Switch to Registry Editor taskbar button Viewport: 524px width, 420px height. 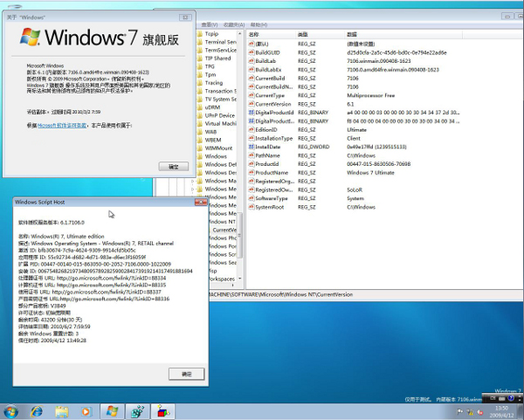(138, 411)
